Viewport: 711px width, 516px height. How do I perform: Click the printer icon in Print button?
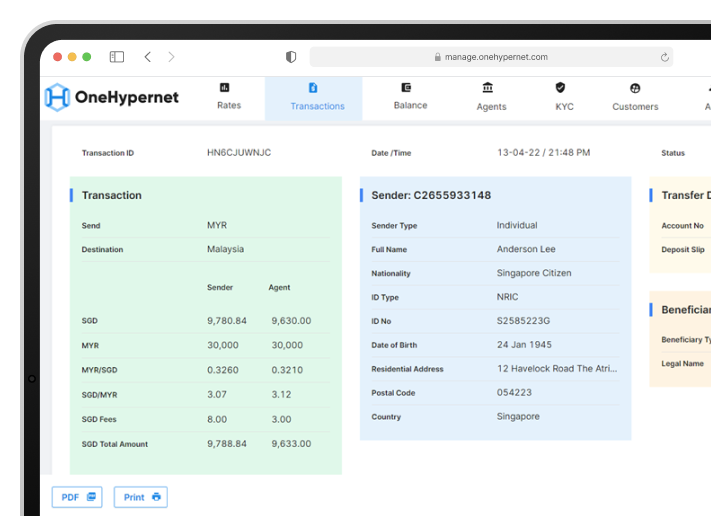[156, 497]
